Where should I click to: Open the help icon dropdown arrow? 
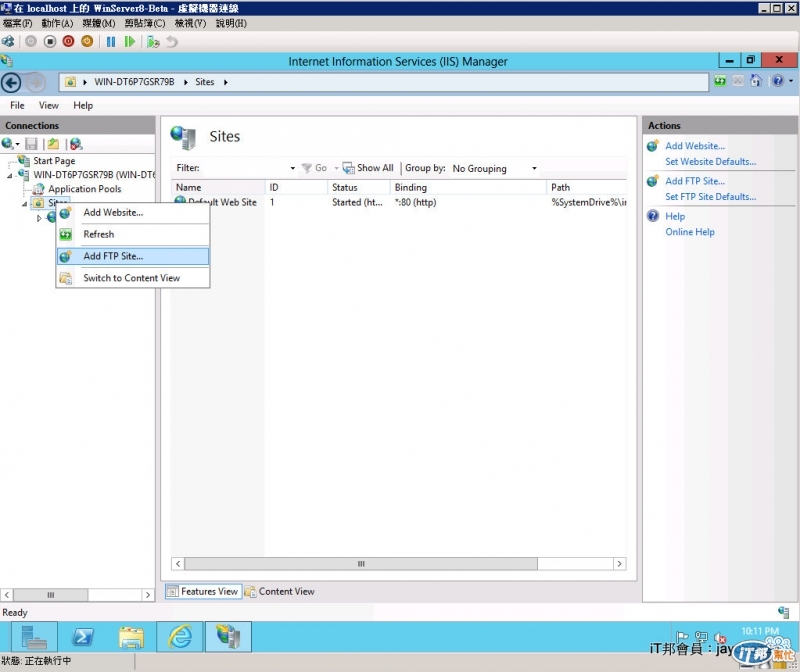tap(791, 81)
